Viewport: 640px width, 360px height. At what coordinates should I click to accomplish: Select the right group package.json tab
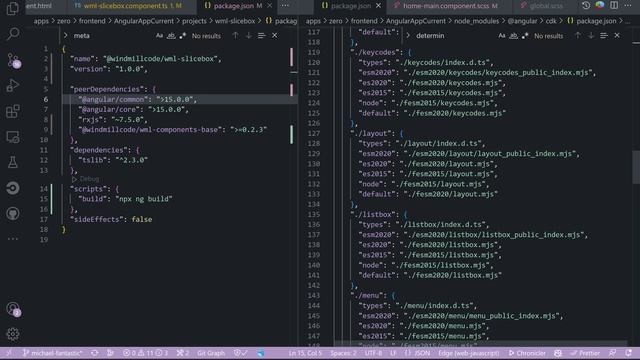click(351, 6)
